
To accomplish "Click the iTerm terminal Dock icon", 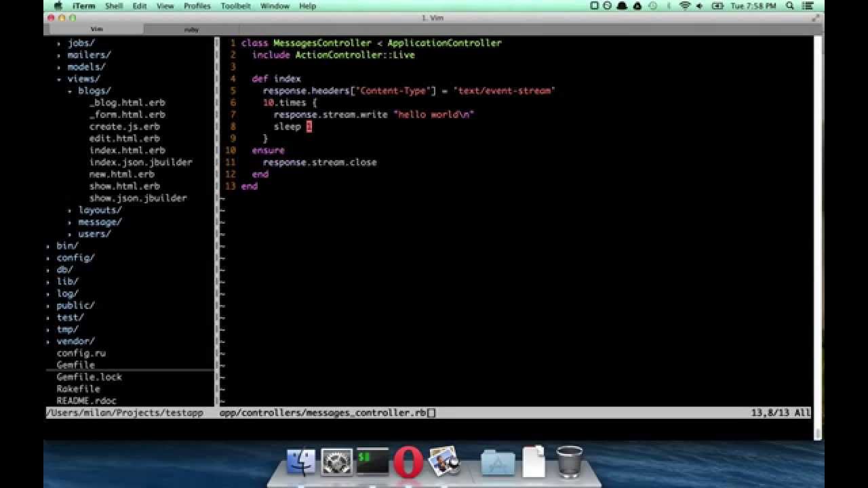I will pos(373,462).
